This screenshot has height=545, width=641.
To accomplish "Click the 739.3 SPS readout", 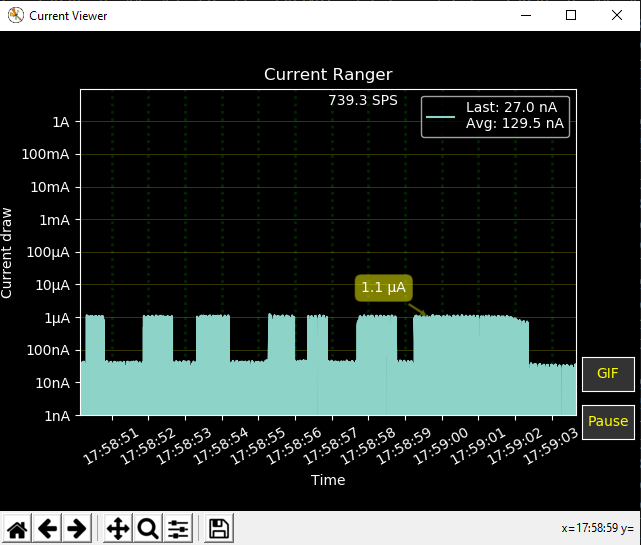I will click(x=363, y=100).
